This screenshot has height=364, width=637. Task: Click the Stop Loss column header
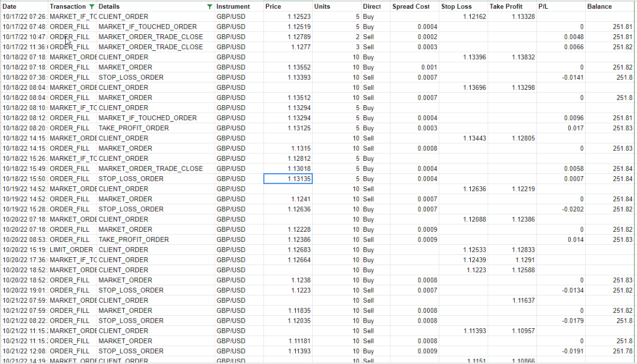coord(463,7)
